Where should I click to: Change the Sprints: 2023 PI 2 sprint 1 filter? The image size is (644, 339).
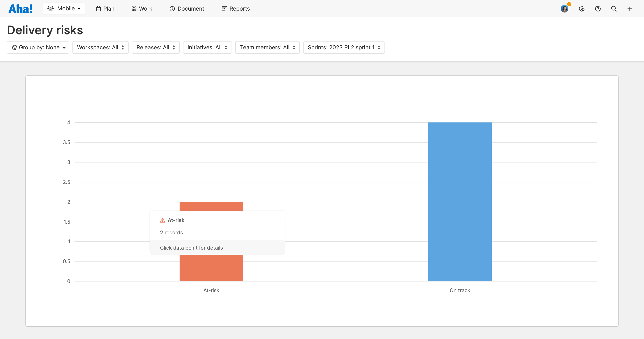click(343, 47)
